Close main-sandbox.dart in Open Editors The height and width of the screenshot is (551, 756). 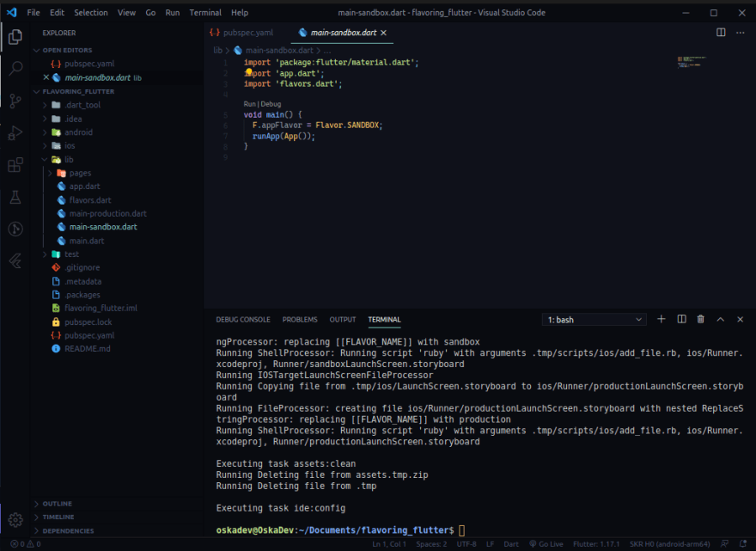pyautogui.click(x=46, y=77)
